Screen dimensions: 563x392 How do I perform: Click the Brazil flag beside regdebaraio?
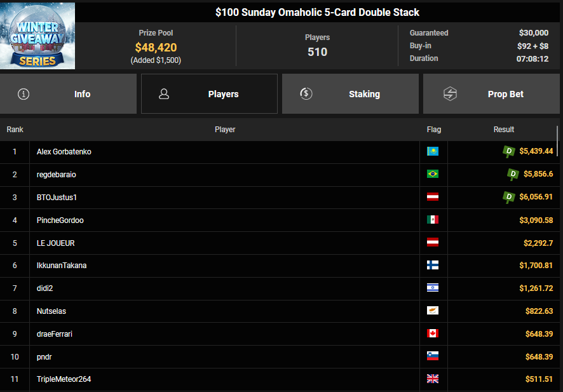coord(433,174)
